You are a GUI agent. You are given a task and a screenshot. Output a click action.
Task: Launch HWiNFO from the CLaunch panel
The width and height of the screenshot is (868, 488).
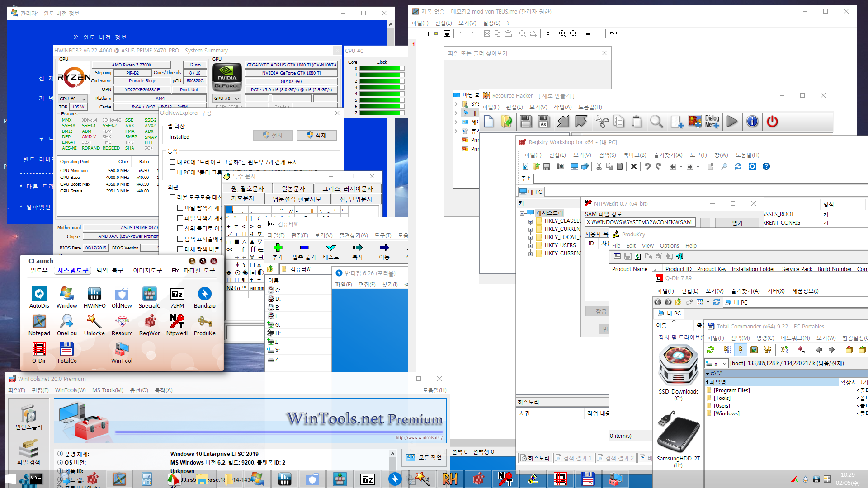click(x=94, y=298)
